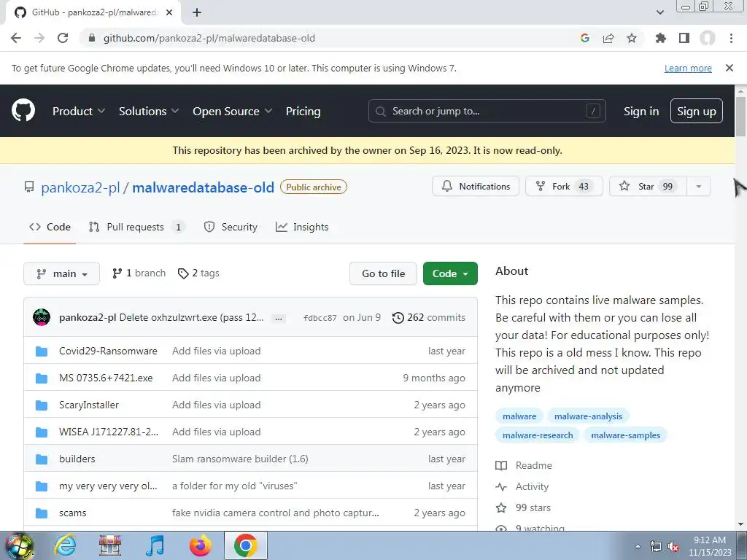Open Chrome three-dot menu

click(x=731, y=38)
